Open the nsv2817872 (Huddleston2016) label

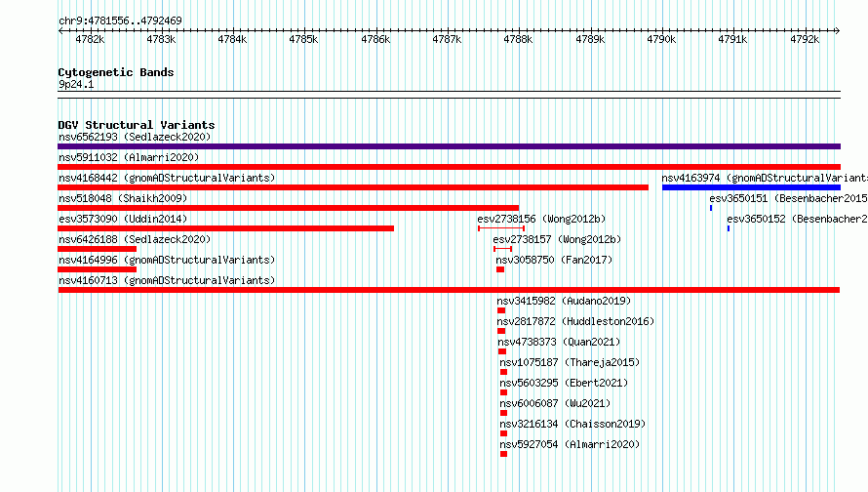tap(575, 321)
